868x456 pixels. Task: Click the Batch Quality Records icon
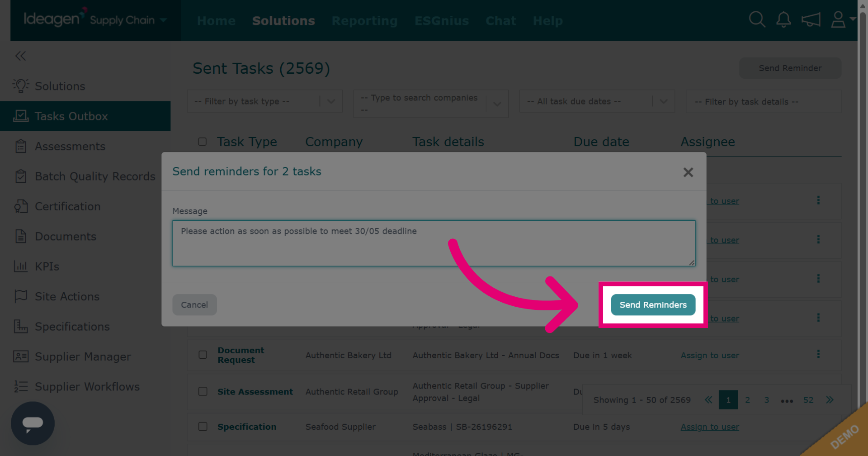point(20,176)
